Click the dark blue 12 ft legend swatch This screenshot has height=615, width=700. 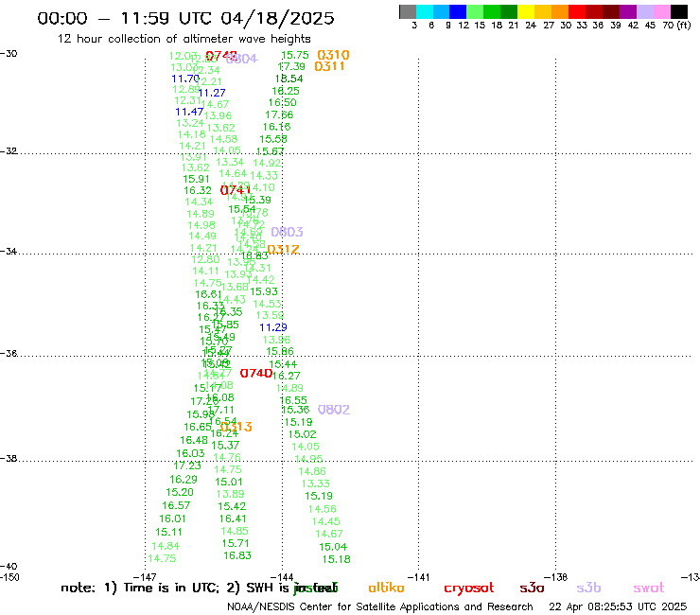[458, 11]
